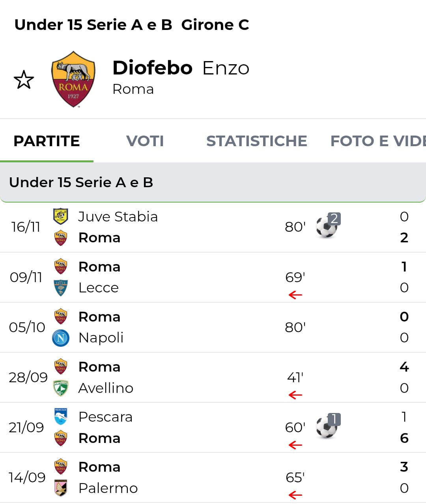
Task: Click the two-goals ball icon for Juve Stabia match
Action: tap(327, 226)
